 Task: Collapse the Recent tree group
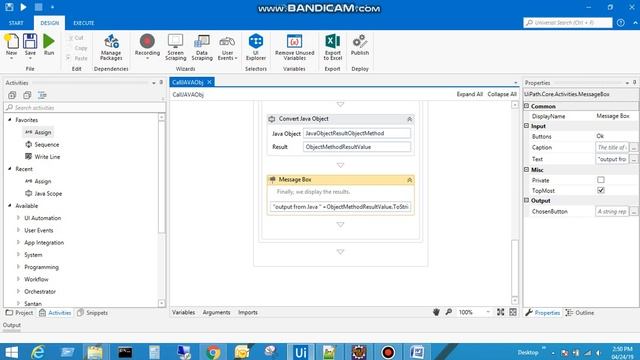(x=10, y=169)
